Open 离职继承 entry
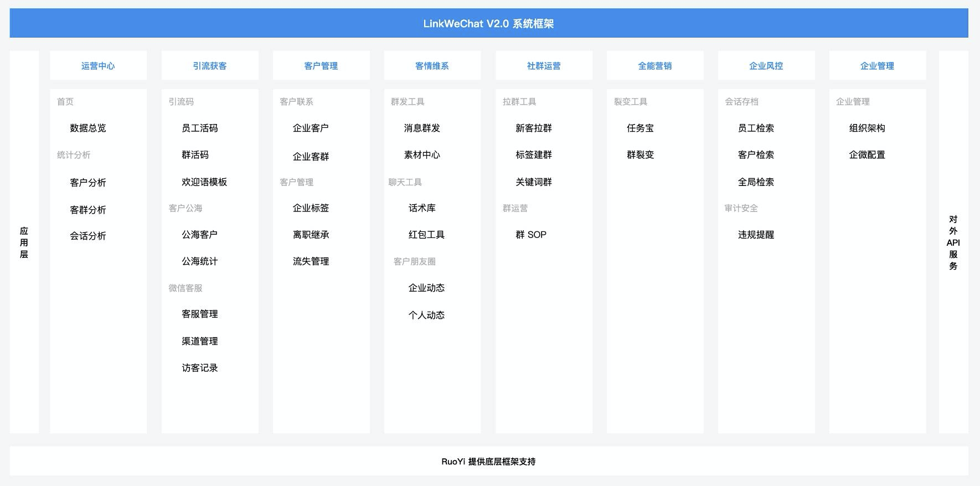Image resolution: width=980 pixels, height=486 pixels. tap(311, 235)
